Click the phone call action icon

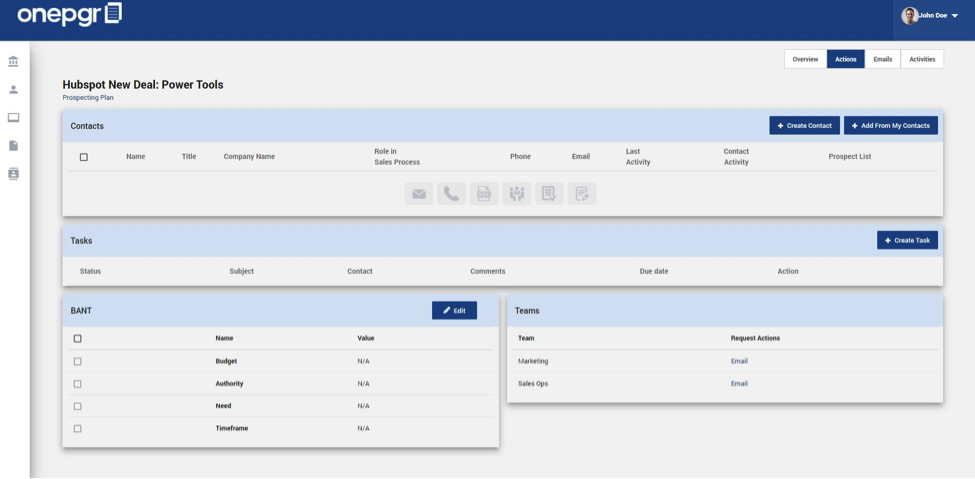pos(451,194)
